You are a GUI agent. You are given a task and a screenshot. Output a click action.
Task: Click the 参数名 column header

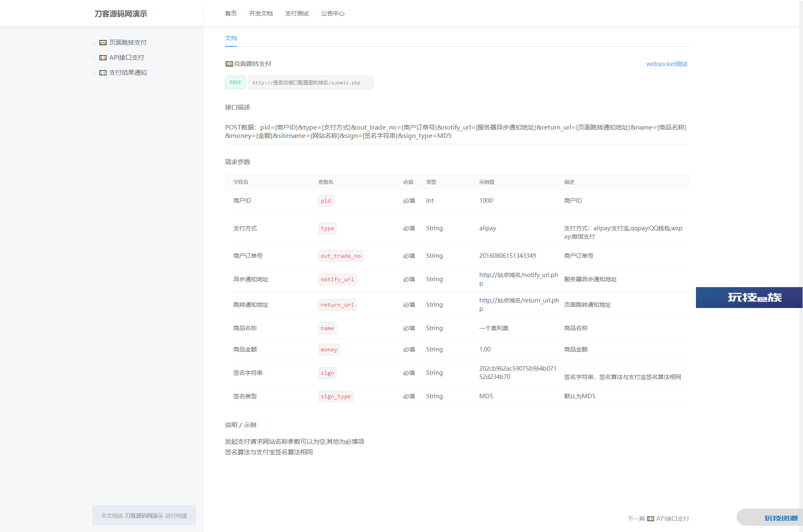coord(326,182)
